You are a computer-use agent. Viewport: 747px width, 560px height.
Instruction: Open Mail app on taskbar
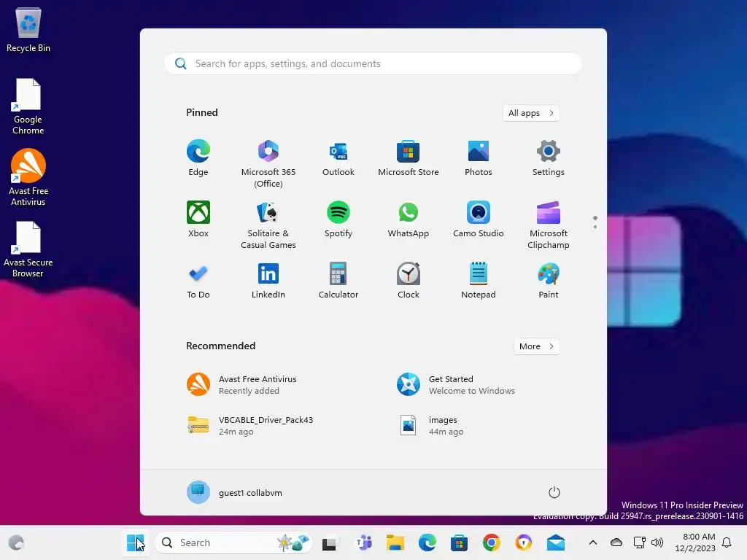tap(555, 542)
